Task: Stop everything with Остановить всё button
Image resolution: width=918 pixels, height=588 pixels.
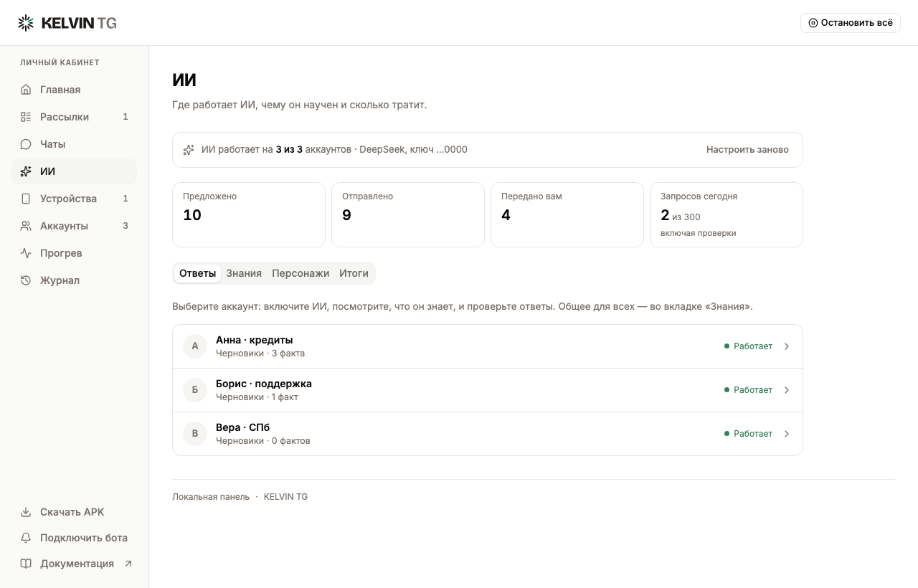Action: [x=851, y=23]
